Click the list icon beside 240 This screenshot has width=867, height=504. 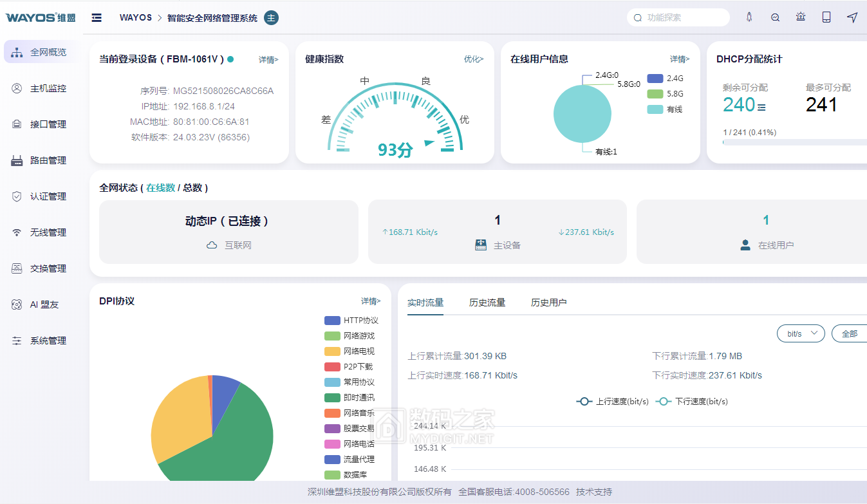pos(761,107)
